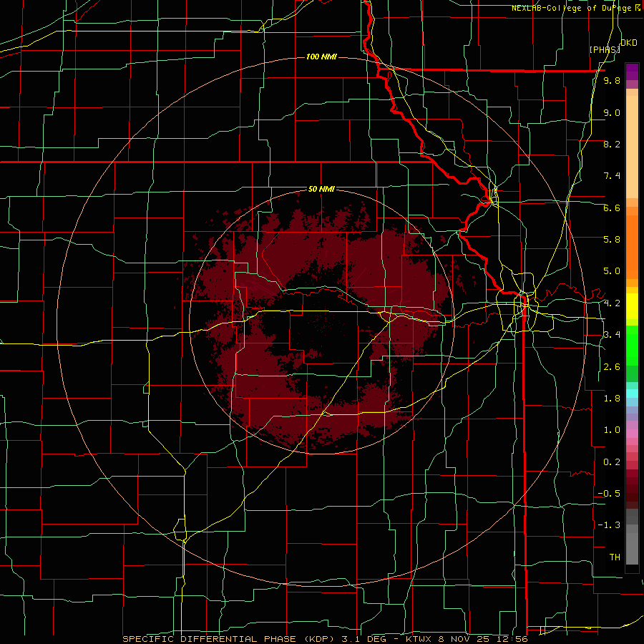Image resolution: width=644 pixels, height=644 pixels.
Task: Click the -1.3 value on the color scale
Action: [x=609, y=525]
